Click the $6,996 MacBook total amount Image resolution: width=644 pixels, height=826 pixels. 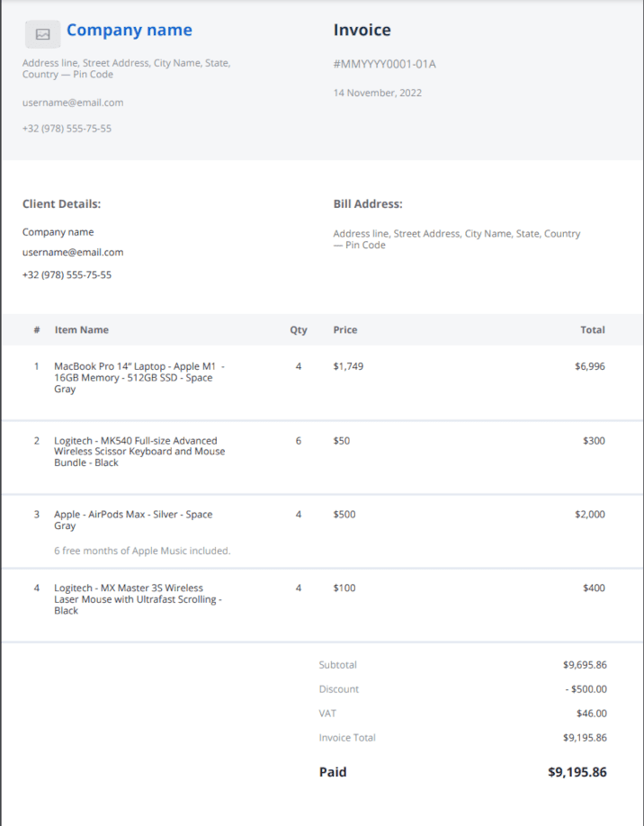pyautogui.click(x=589, y=367)
